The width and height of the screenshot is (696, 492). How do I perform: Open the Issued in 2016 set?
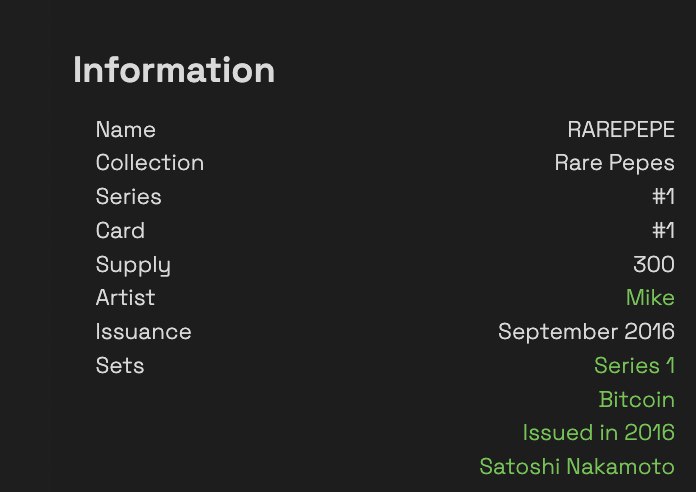599,433
